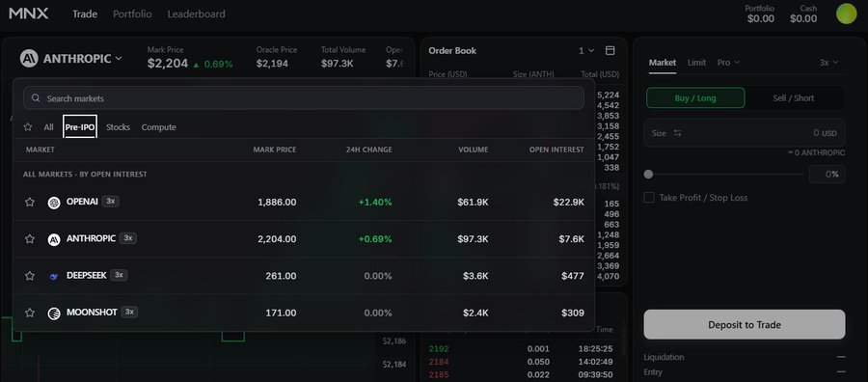Click the Total Volume $97.3K header value
The width and height of the screenshot is (868, 382).
338,64
